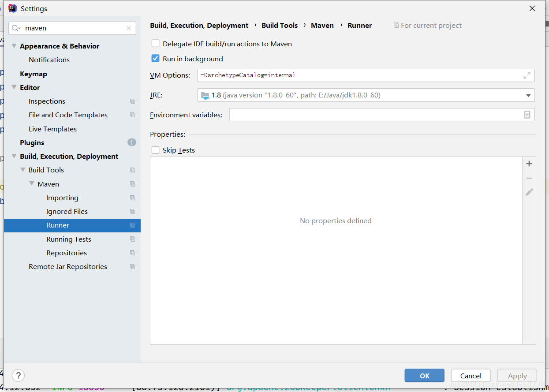
Task: Clear the maven search field text
Action: tap(129, 28)
